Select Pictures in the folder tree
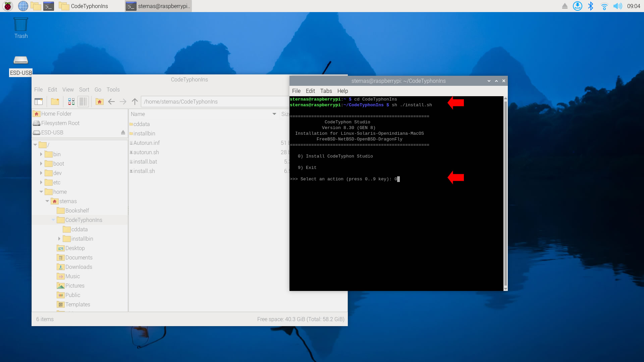This screenshot has height=362, width=644. (71, 286)
